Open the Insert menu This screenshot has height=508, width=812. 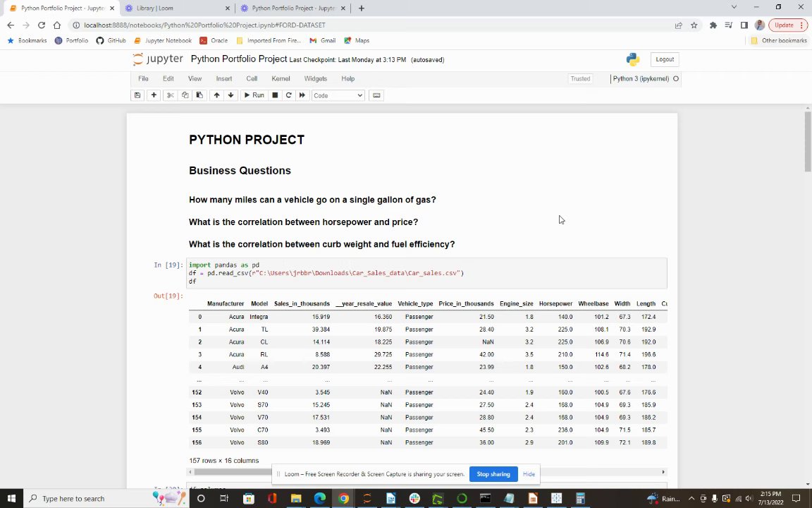coord(224,79)
